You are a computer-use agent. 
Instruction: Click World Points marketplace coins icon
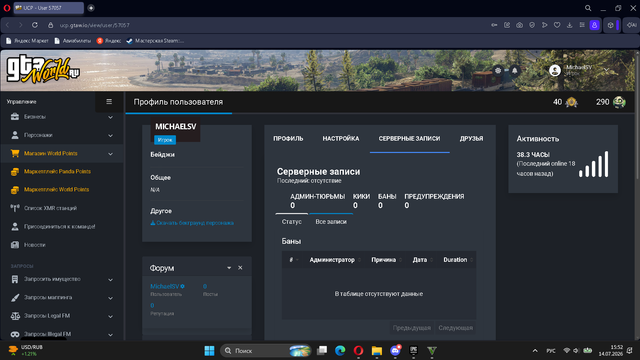pyautogui.click(x=15, y=190)
